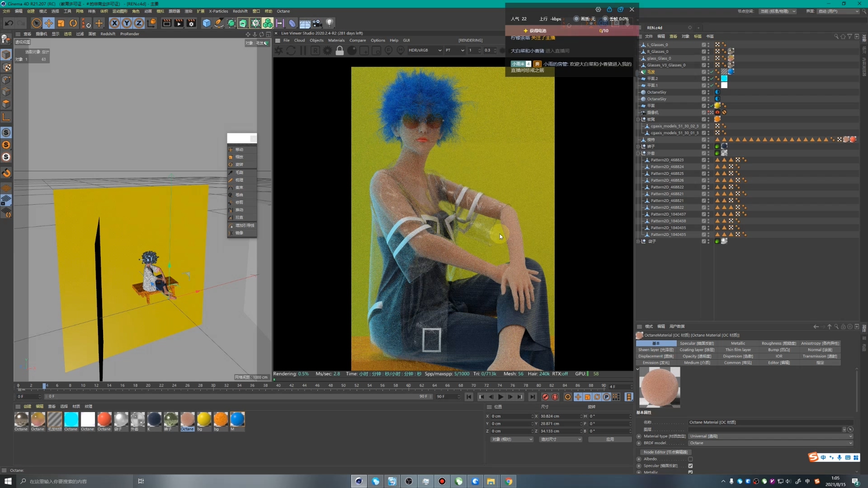
Task: Open the Materials menu in Live Viewer
Action: pyautogui.click(x=336, y=40)
